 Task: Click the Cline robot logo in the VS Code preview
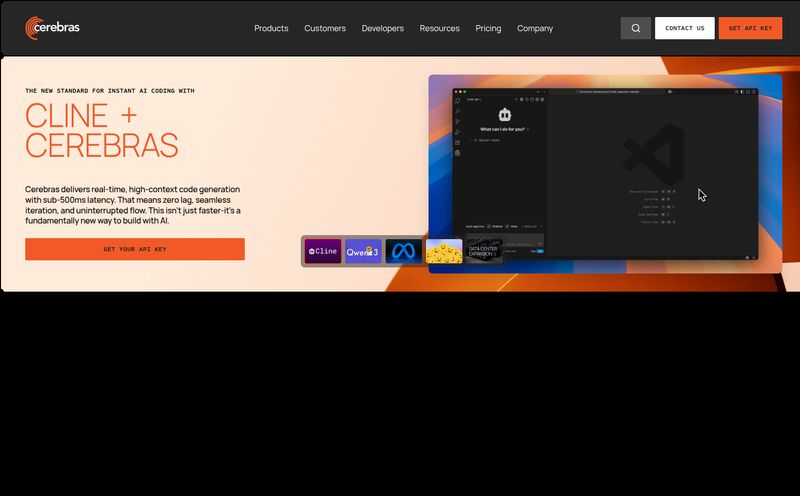coord(505,115)
